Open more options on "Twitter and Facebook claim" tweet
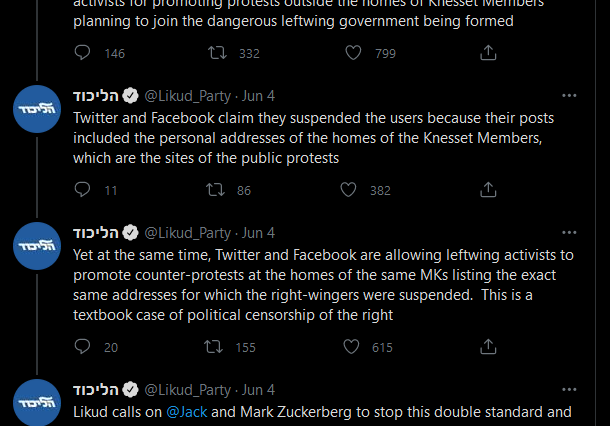Image resolution: width=610 pixels, height=426 pixels. coord(569,96)
